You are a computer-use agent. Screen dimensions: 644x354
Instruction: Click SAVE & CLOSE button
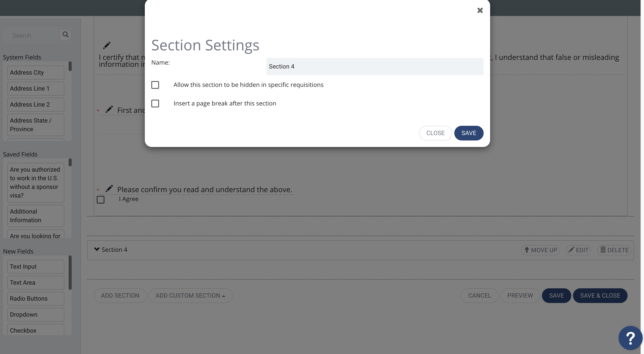[x=600, y=296]
